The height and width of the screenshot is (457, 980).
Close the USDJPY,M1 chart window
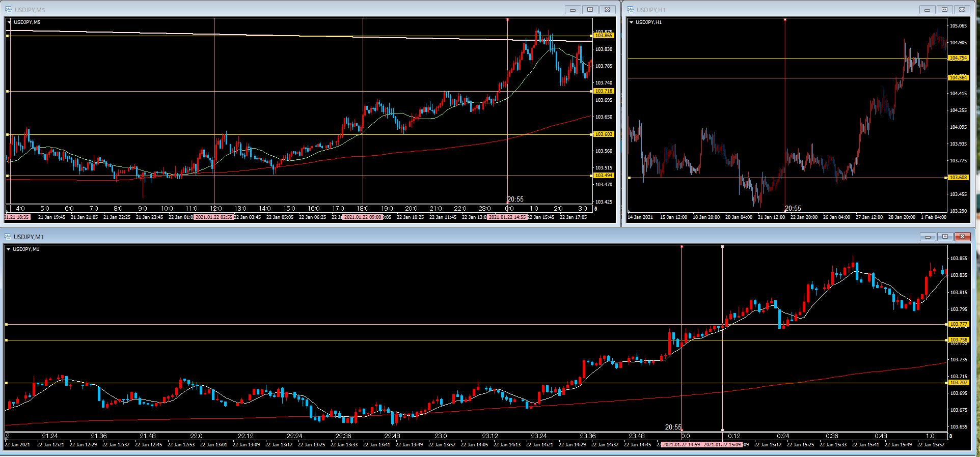coord(962,237)
